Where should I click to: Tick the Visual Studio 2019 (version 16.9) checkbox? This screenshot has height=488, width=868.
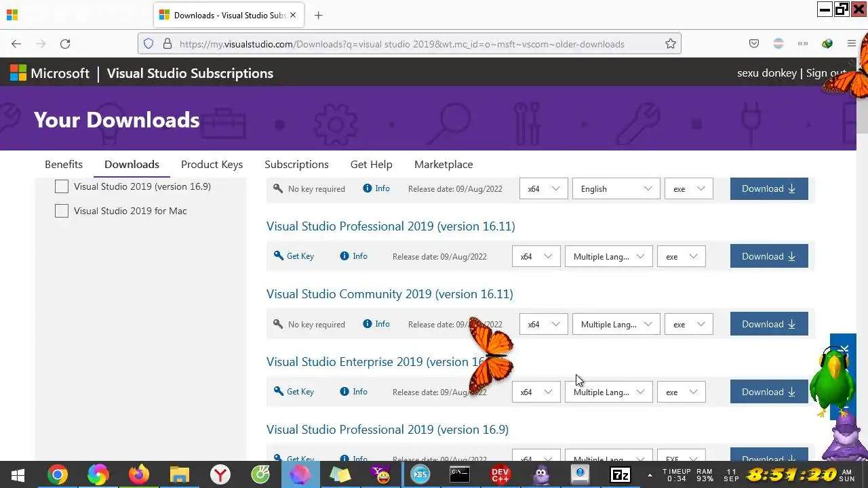tap(62, 186)
